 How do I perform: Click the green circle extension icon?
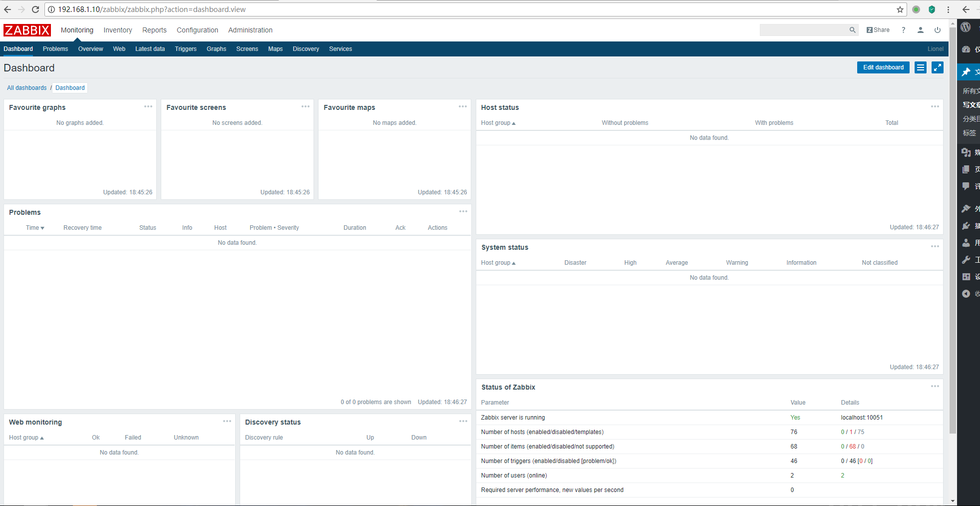(x=916, y=9)
